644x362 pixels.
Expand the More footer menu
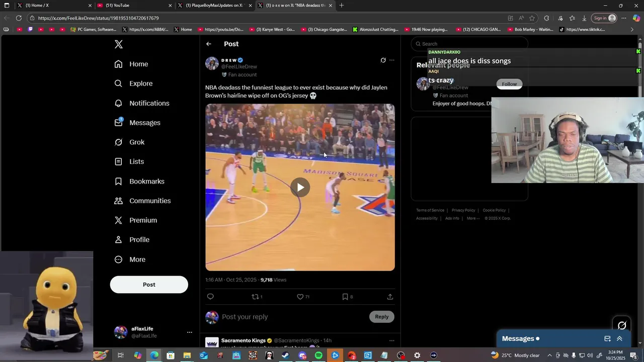pos(473,218)
